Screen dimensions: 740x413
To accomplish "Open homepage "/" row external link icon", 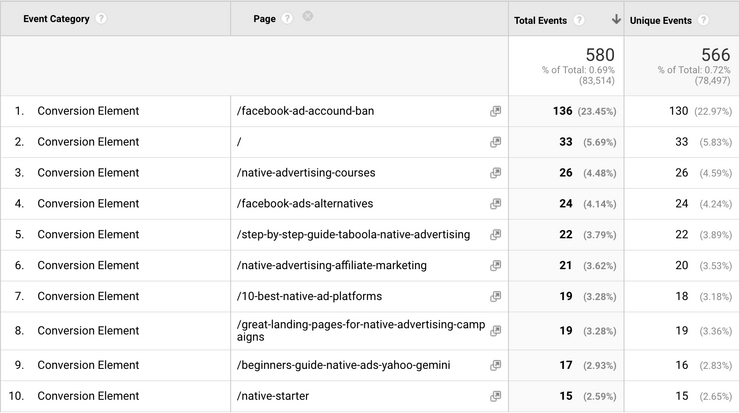I will tap(495, 142).
